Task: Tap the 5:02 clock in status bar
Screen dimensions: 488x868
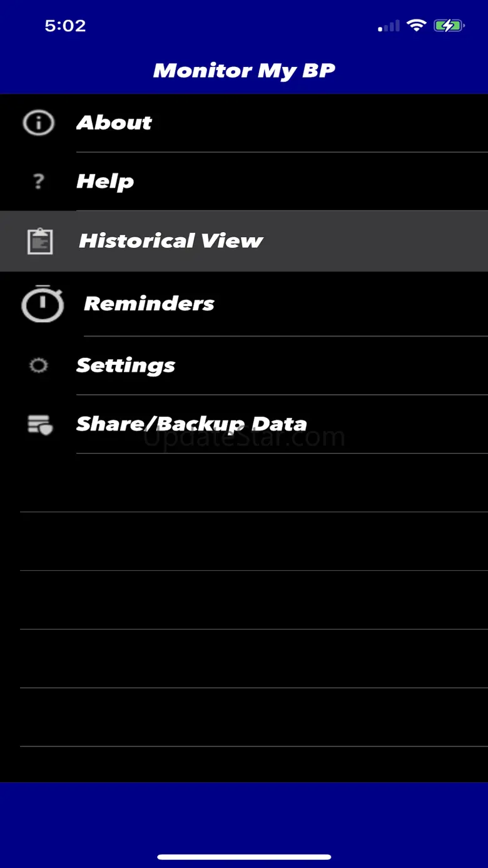Action: pyautogui.click(x=65, y=26)
